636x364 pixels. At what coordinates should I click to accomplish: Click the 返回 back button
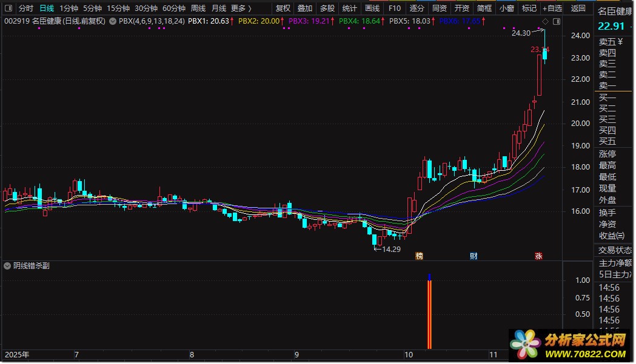click(x=578, y=8)
